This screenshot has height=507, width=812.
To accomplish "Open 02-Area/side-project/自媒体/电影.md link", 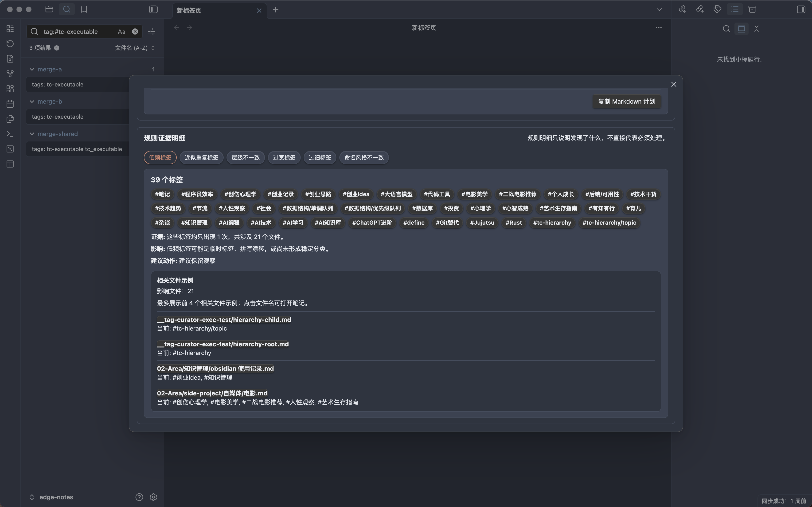I will click(212, 393).
